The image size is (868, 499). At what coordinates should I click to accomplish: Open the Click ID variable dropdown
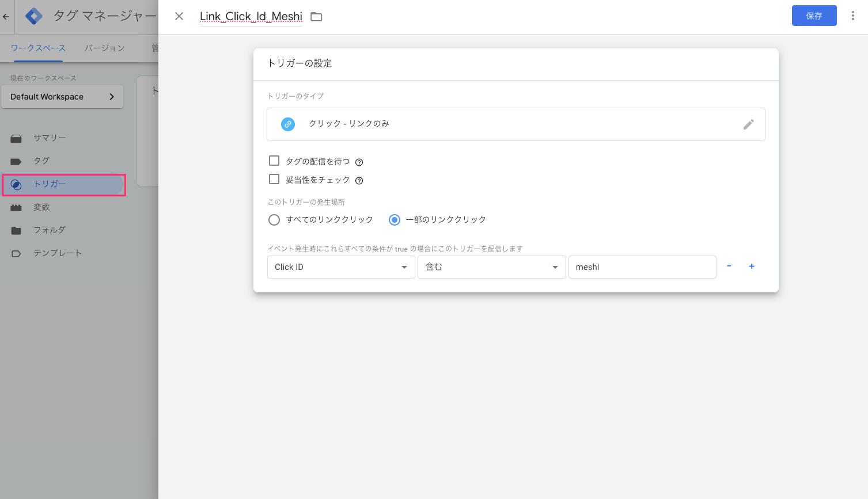pyautogui.click(x=340, y=266)
